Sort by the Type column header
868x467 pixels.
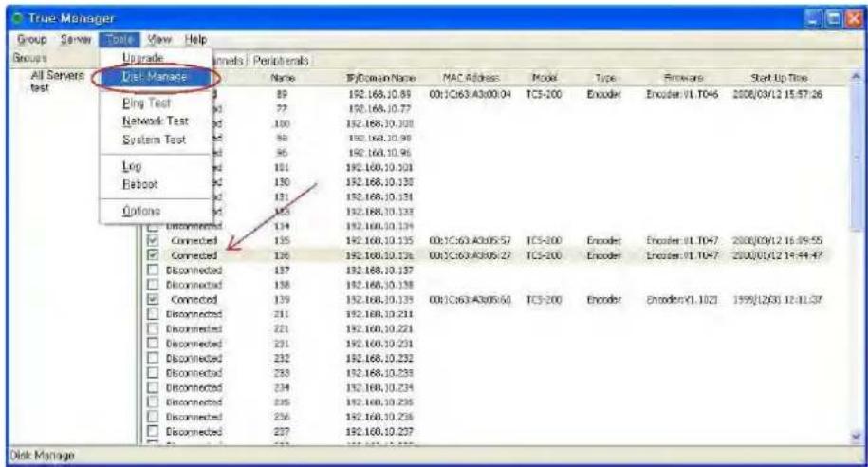point(605,78)
